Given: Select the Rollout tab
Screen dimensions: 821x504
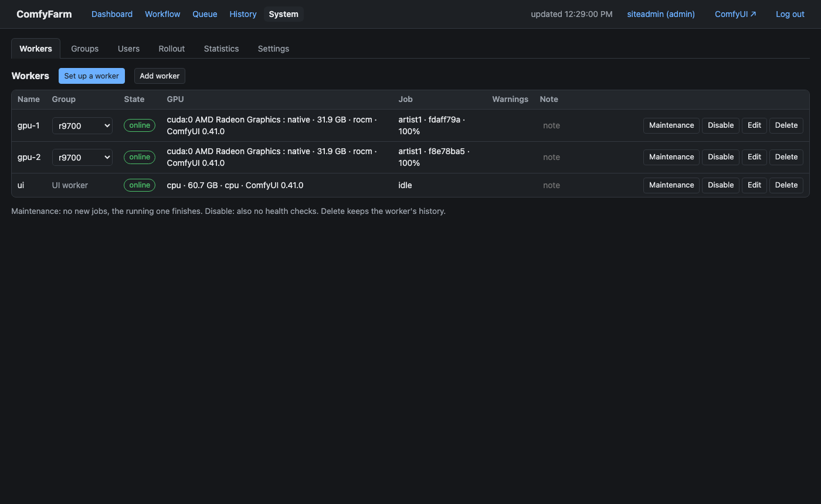Looking at the screenshot, I should click(x=172, y=49).
